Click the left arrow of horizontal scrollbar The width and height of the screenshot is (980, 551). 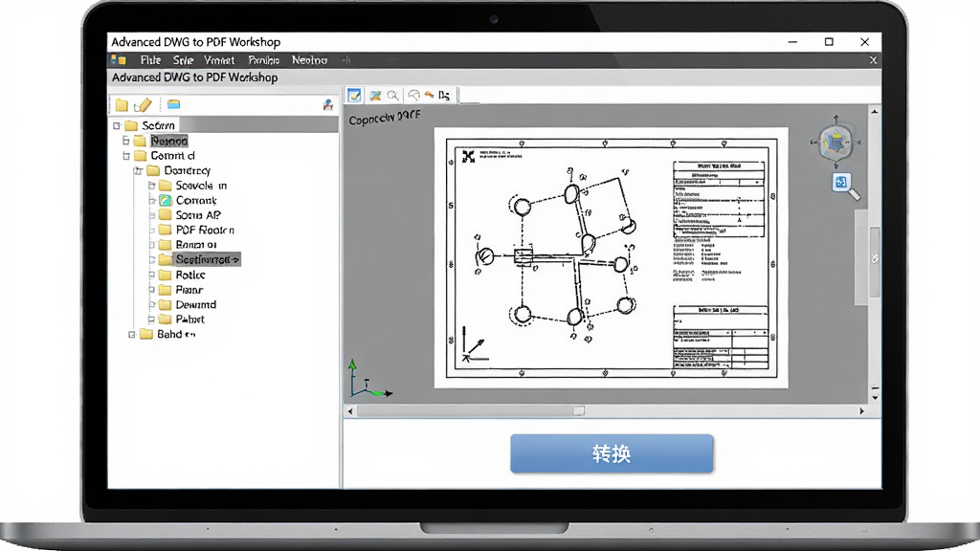click(x=350, y=411)
